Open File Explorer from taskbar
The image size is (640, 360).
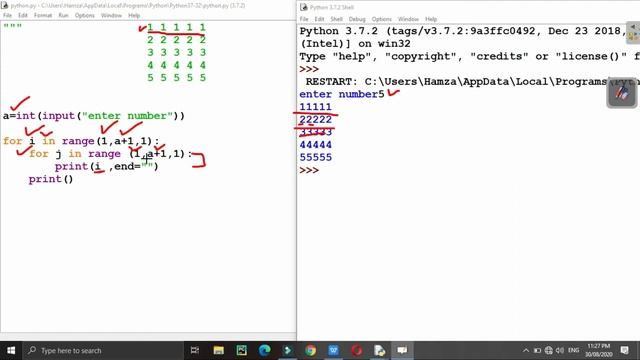218,350
